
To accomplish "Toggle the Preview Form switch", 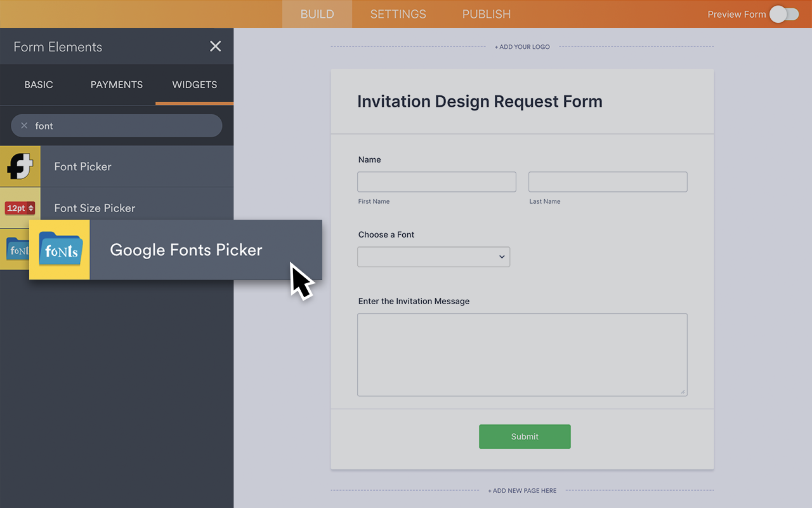I will tap(784, 13).
